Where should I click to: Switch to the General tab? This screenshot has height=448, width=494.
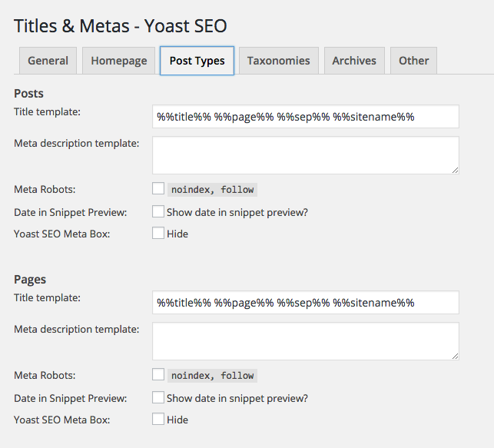48,61
